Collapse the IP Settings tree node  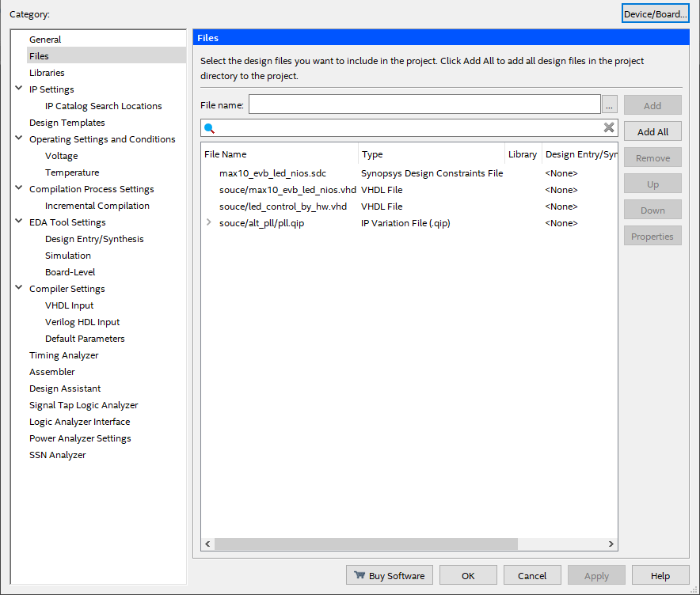pos(19,89)
